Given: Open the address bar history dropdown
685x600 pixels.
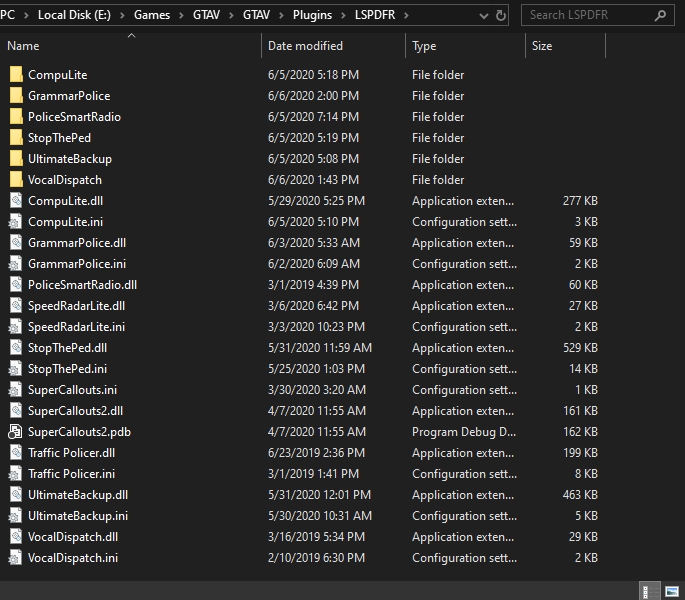Looking at the screenshot, I should (484, 16).
